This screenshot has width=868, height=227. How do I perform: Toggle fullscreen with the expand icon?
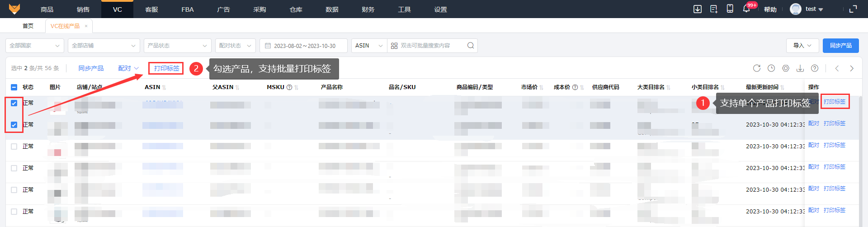(x=853, y=9)
